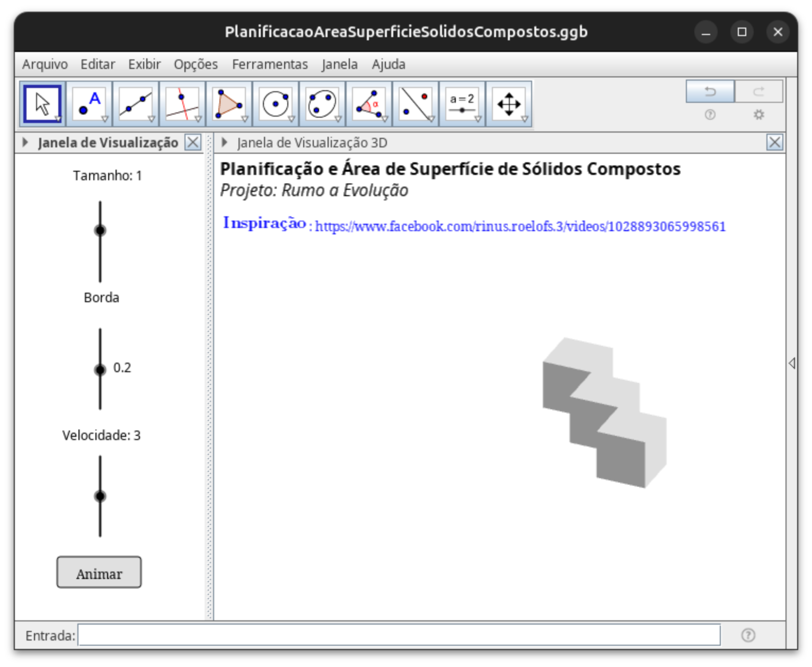Click the Velocidade slider handle
The width and height of the screenshot is (812, 667).
click(x=100, y=496)
